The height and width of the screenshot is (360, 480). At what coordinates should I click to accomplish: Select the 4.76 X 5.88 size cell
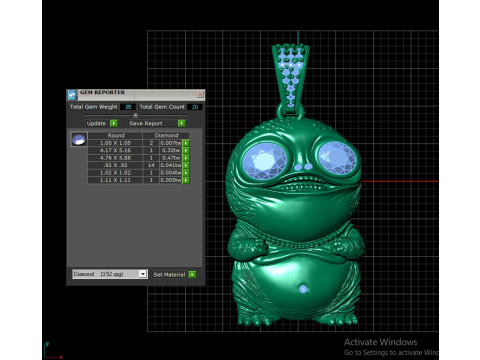[115, 158]
